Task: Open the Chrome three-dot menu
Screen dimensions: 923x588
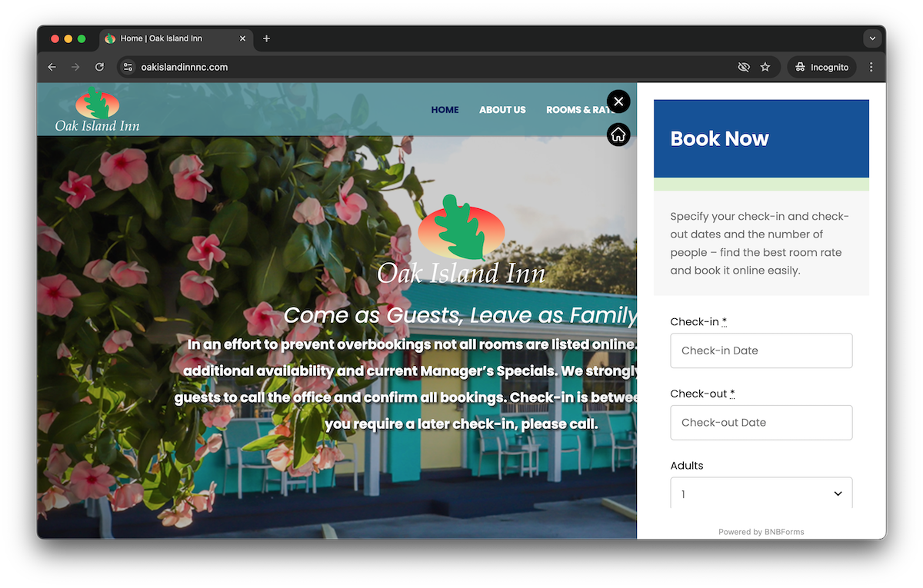Action: pyautogui.click(x=871, y=68)
